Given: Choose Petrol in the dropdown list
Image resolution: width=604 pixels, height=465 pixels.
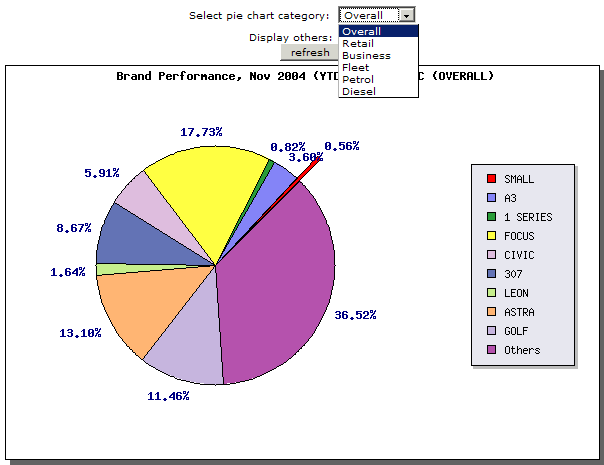Looking at the screenshot, I should (356, 80).
